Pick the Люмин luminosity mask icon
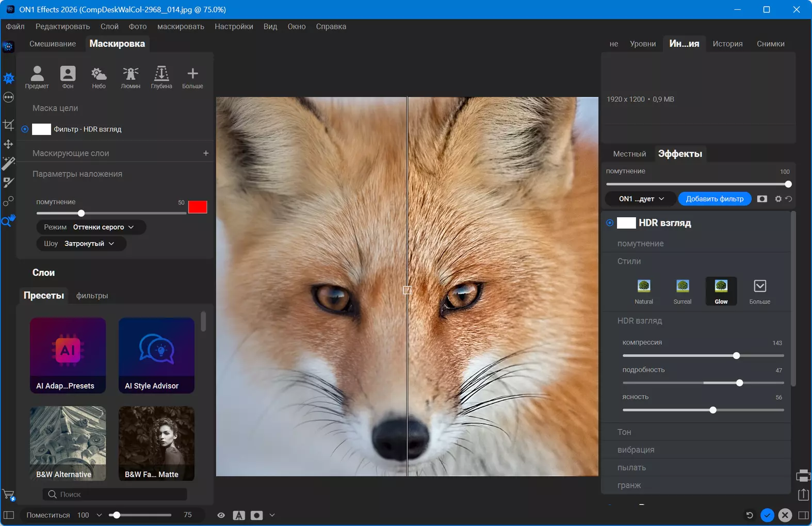 click(131, 77)
